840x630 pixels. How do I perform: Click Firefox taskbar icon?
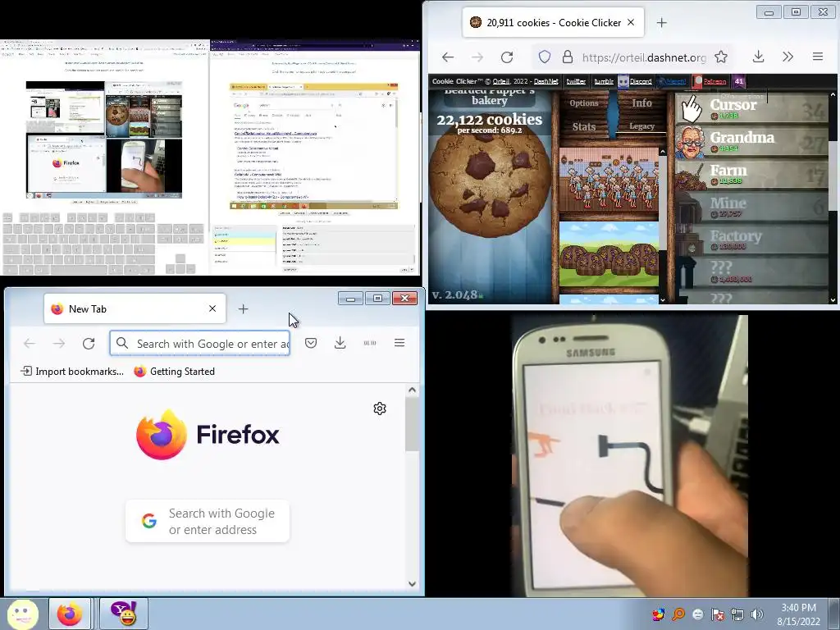click(71, 614)
